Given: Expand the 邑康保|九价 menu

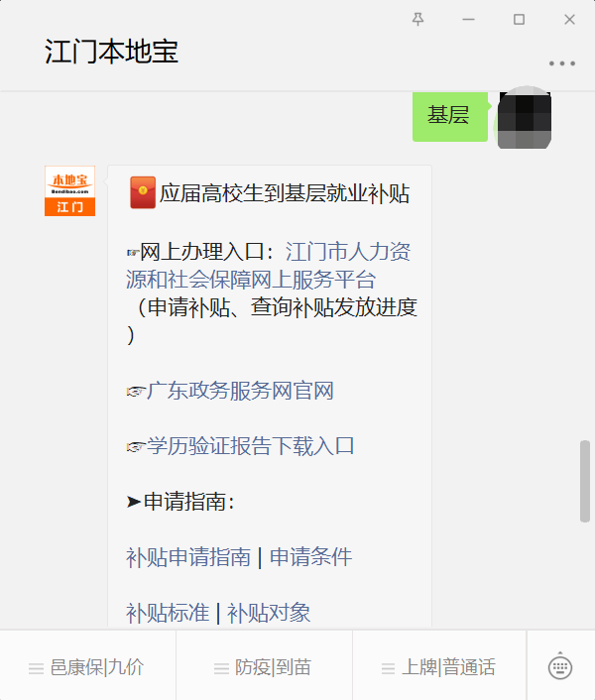Looking at the screenshot, I should 88,667.
